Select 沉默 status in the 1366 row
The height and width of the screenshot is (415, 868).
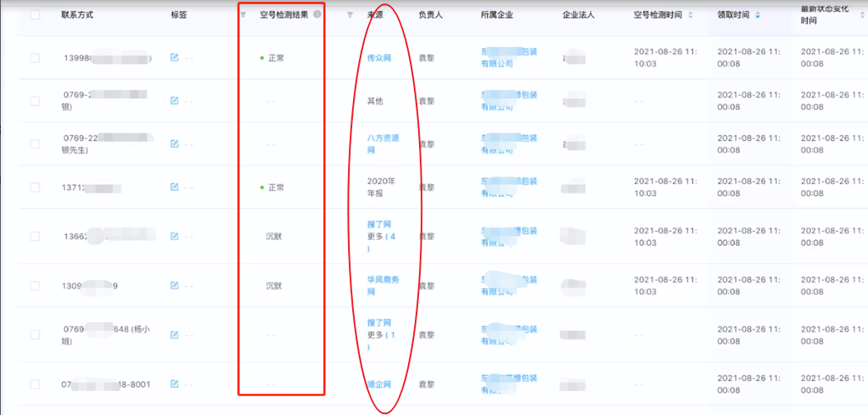[x=274, y=236]
